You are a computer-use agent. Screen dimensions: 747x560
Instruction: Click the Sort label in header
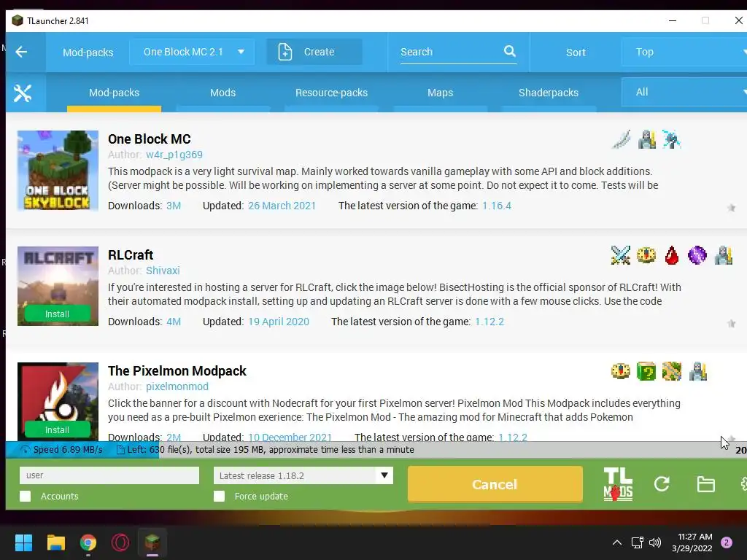tap(576, 52)
